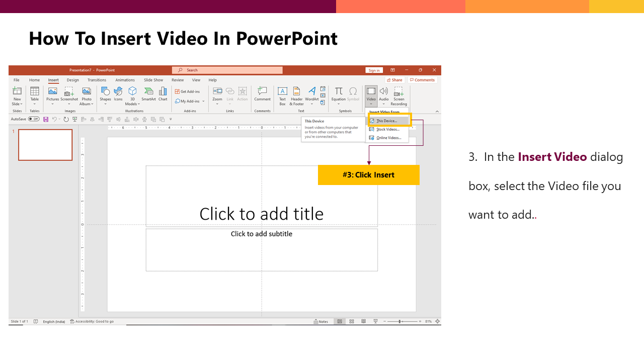Click the Share button

(395, 80)
